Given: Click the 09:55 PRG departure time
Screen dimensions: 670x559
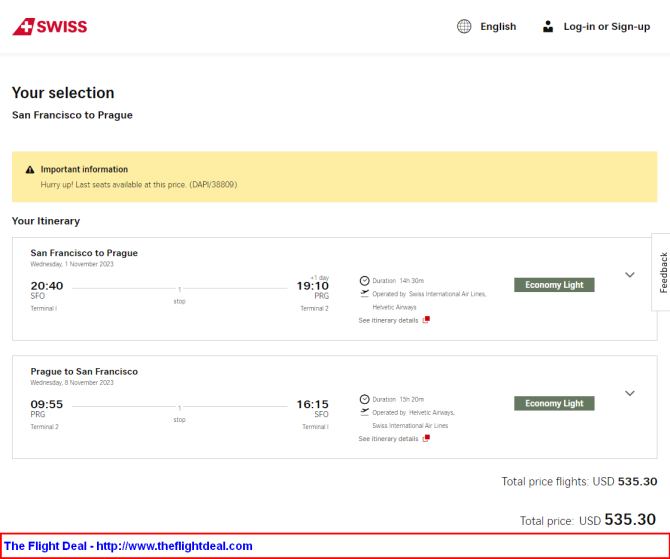Looking at the screenshot, I should (47, 404).
